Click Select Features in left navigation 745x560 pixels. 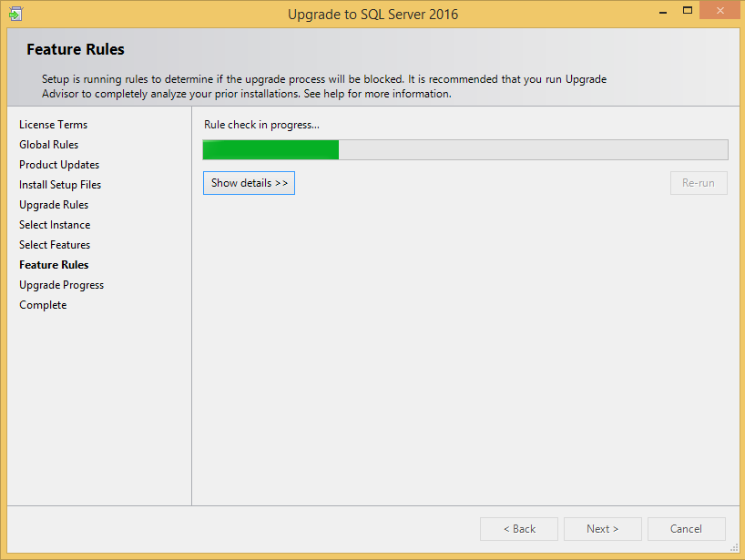(55, 245)
